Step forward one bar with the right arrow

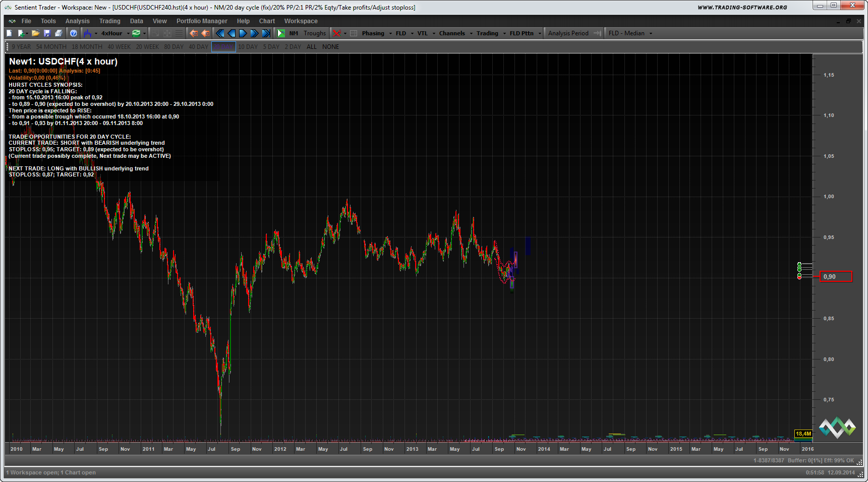click(x=243, y=33)
